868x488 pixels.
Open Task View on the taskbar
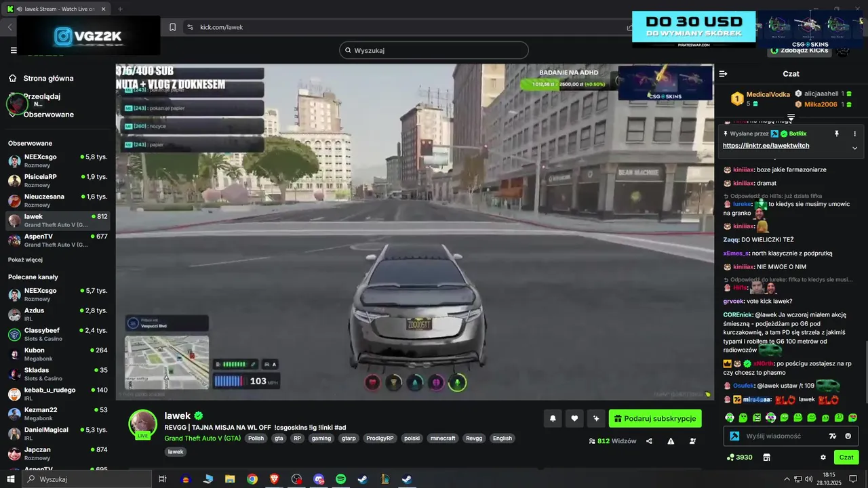[x=163, y=479]
